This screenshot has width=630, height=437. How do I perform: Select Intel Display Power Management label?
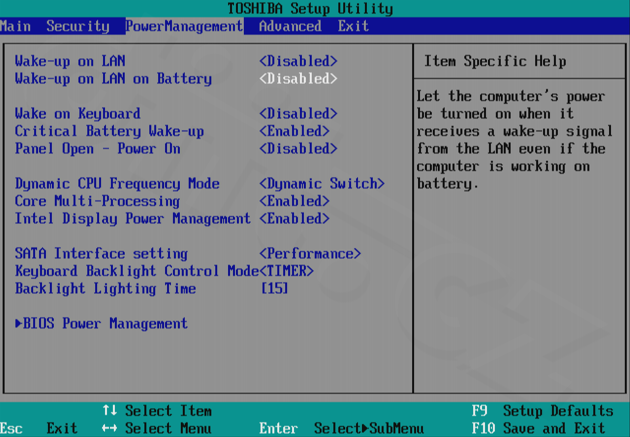133,218
